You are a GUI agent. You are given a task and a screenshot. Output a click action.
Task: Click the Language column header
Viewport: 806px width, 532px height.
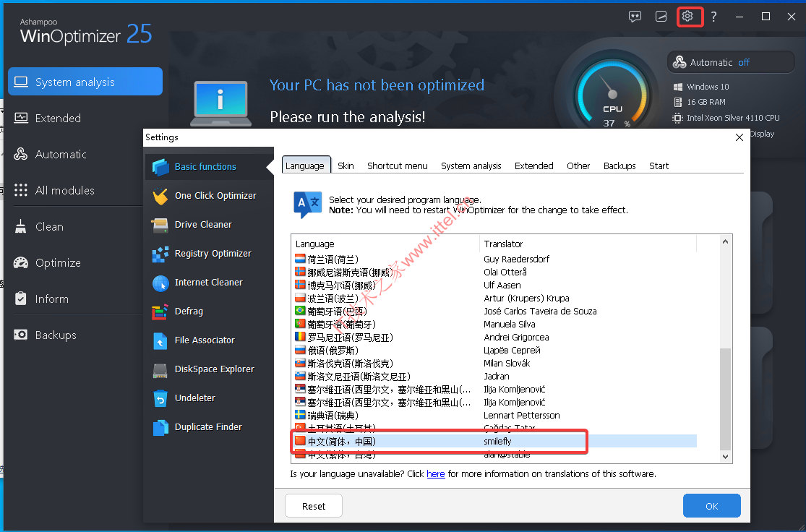[x=385, y=244]
